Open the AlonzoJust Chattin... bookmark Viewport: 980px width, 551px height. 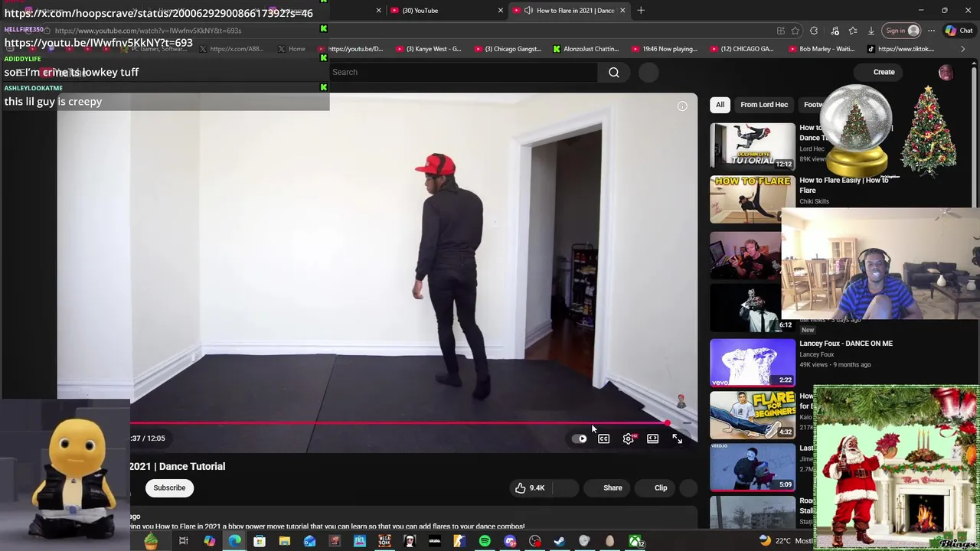tap(586, 49)
